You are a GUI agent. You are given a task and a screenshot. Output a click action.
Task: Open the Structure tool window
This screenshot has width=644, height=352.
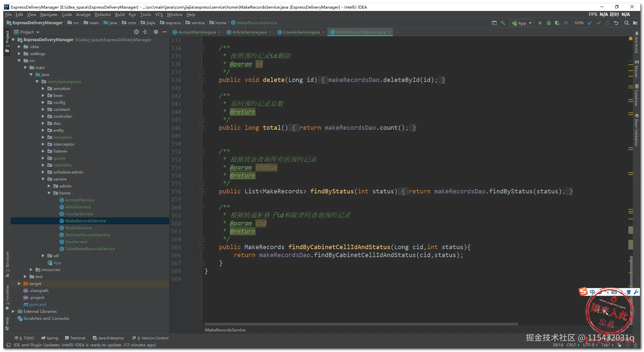7,264
